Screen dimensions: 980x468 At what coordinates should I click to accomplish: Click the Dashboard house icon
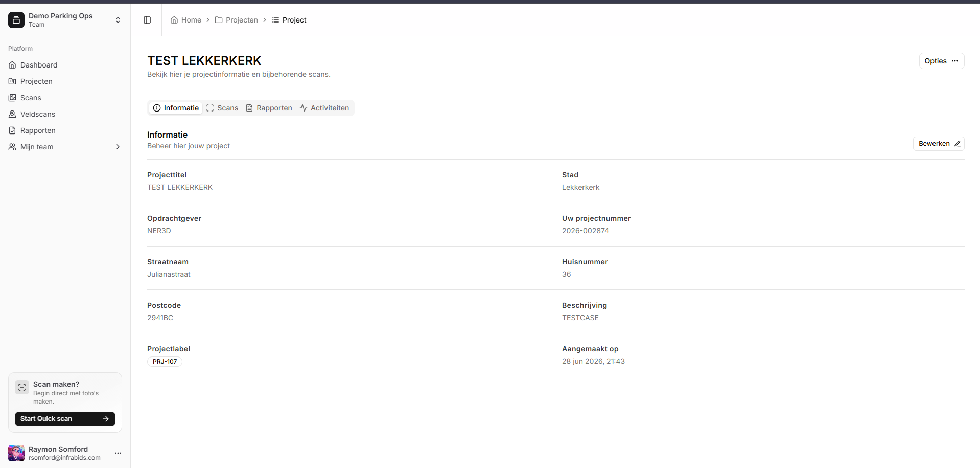pos(12,65)
